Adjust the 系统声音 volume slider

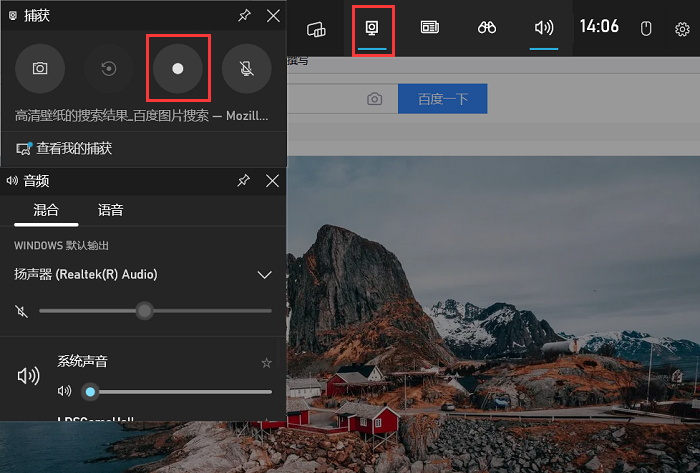coord(177,392)
